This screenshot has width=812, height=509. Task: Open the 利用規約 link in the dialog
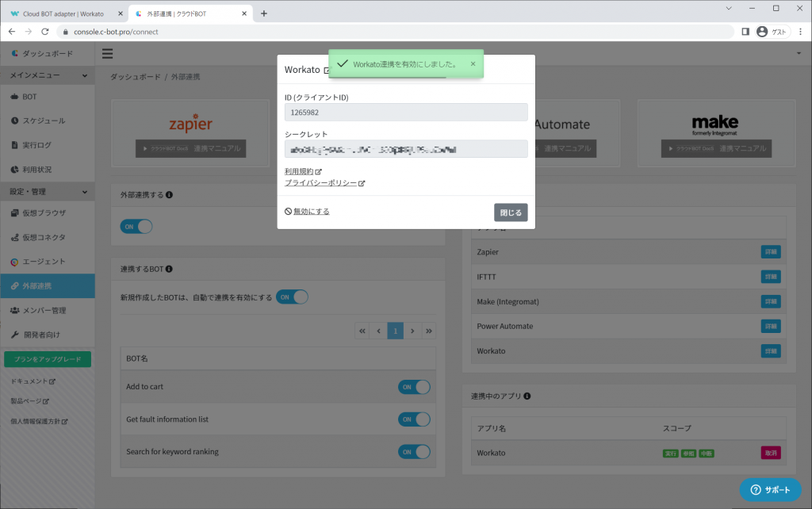point(303,171)
